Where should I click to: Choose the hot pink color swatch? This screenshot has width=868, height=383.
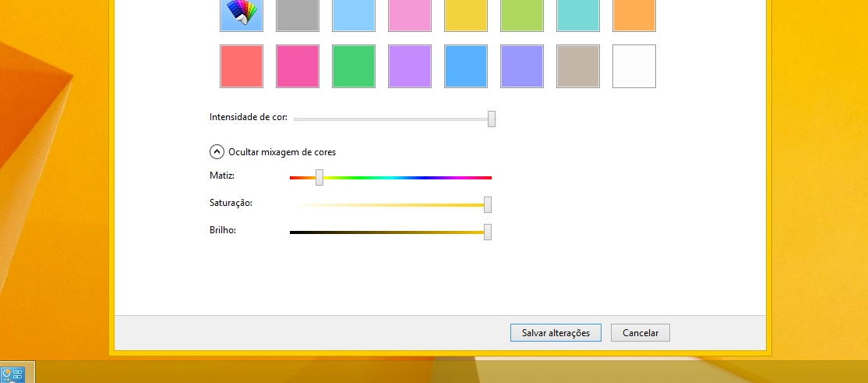coord(298,66)
